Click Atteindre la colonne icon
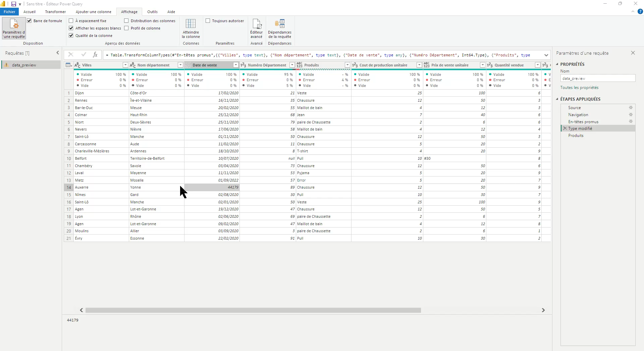 coord(191,29)
